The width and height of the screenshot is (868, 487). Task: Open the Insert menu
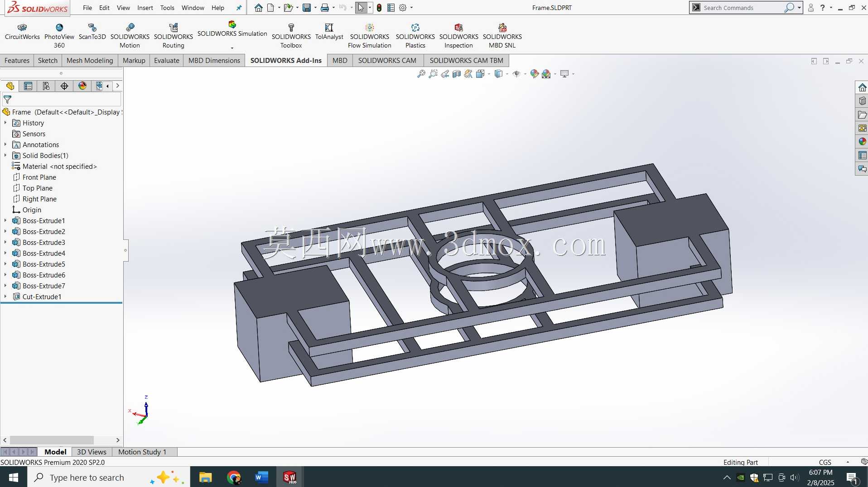145,8
